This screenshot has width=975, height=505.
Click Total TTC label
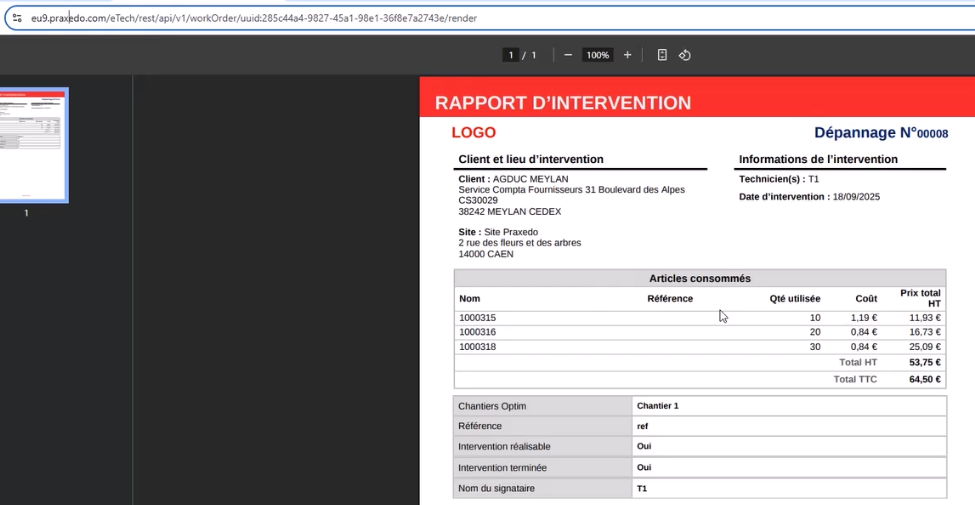pos(855,379)
